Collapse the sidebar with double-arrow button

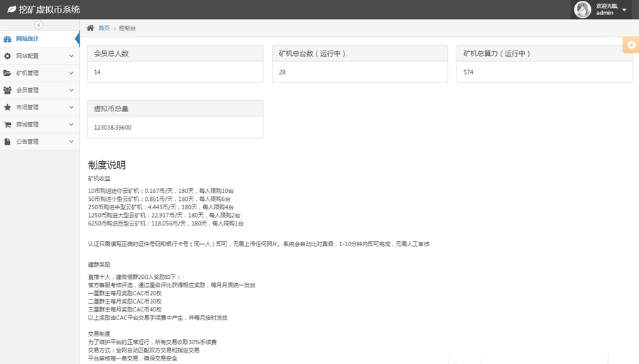click(39, 25)
